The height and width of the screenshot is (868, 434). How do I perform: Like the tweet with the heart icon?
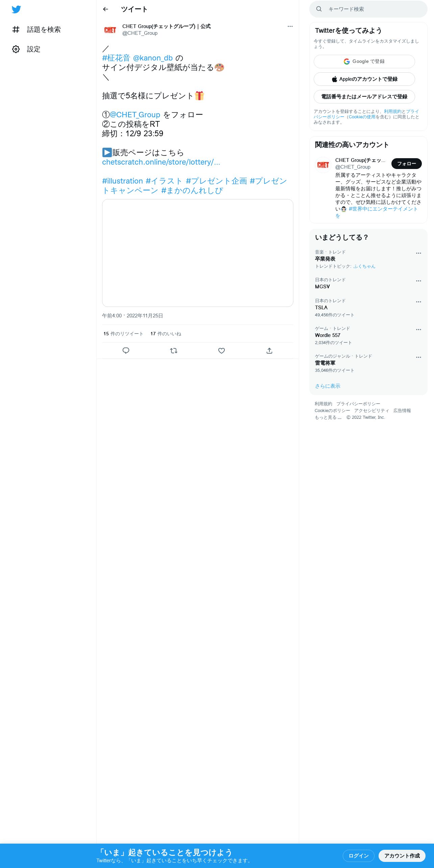221,351
